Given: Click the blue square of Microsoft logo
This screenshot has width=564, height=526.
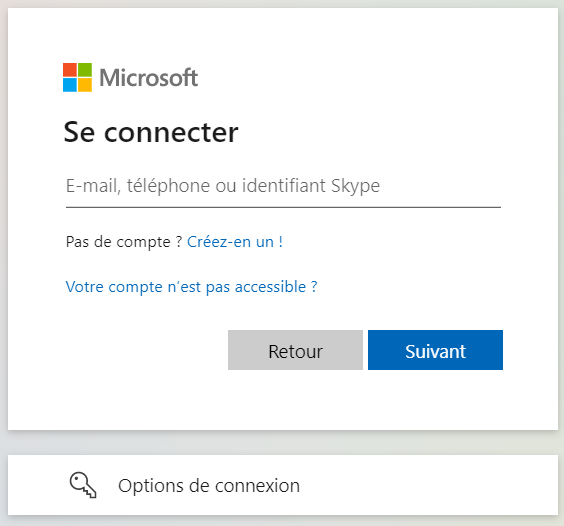Looking at the screenshot, I should click(x=70, y=85).
